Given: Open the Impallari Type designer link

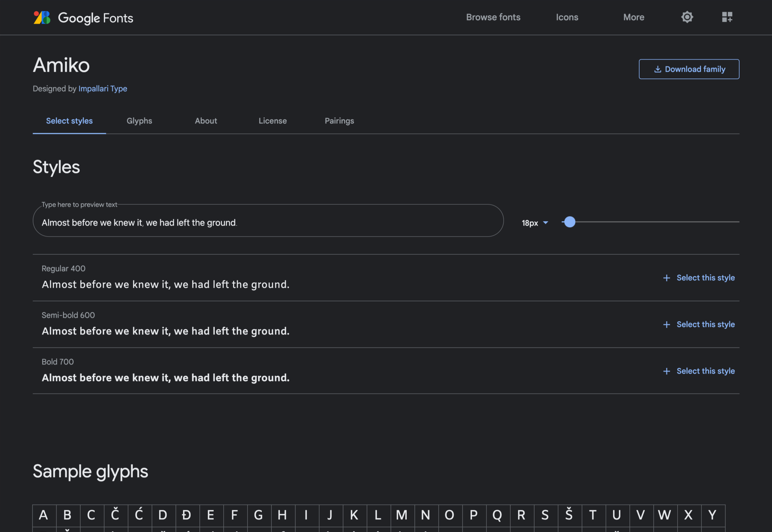Looking at the screenshot, I should click(x=103, y=89).
